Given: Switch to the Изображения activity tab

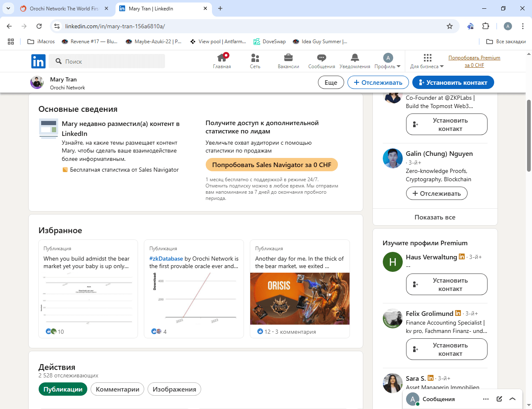Looking at the screenshot, I should (x=175, y=389).
